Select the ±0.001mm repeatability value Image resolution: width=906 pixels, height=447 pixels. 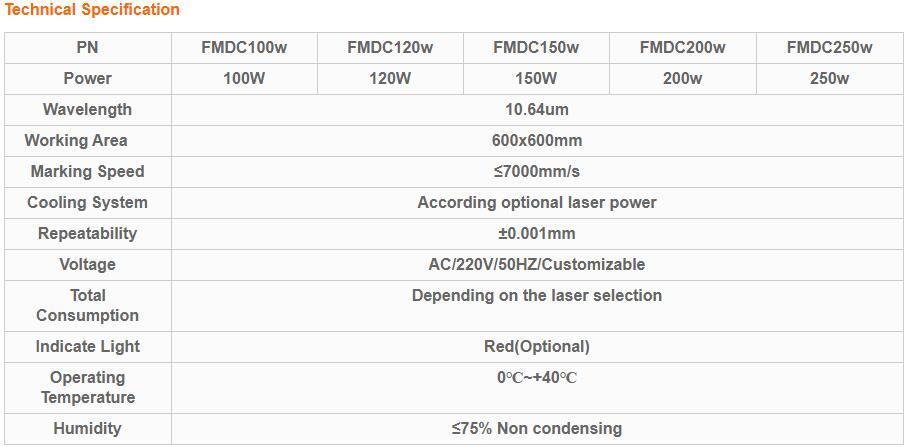click(537, 233)
